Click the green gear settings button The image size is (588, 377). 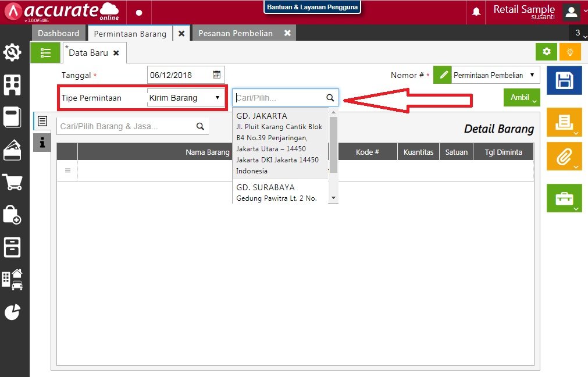(546, 52)
